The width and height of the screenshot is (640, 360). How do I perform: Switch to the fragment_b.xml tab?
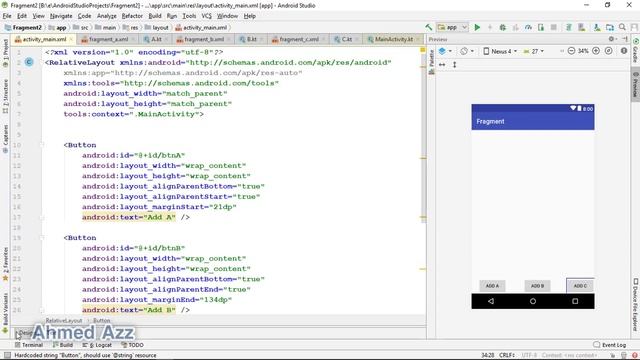(x=204, y=39)
